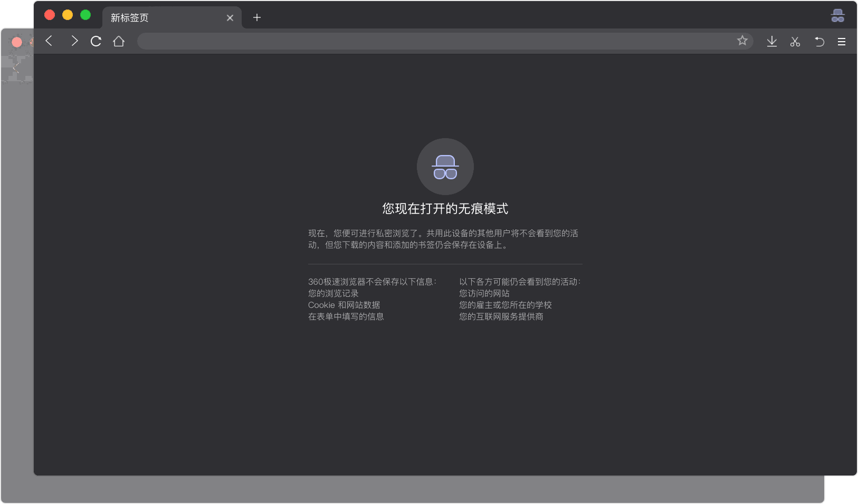Close the 新标签页 tab
The image size is (858, 504).
(x=230, y=18)
